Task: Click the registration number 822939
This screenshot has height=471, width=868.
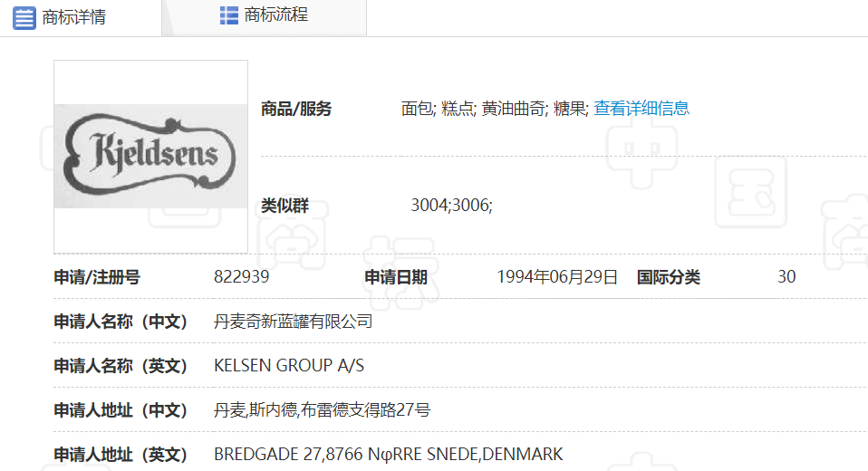Action: 241,277
